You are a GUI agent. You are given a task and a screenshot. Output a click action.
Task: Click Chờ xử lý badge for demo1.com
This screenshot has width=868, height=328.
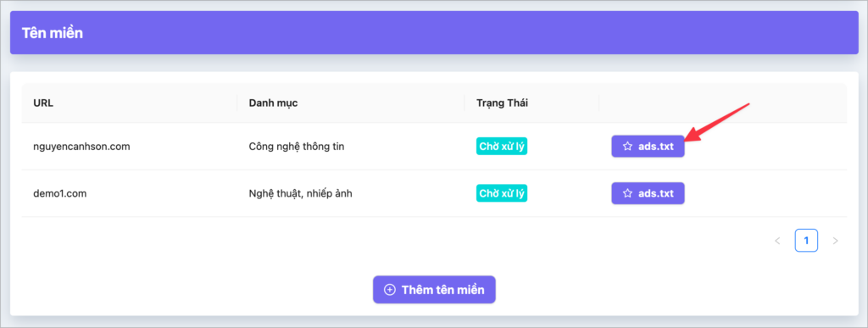click(x=502, y=193)
